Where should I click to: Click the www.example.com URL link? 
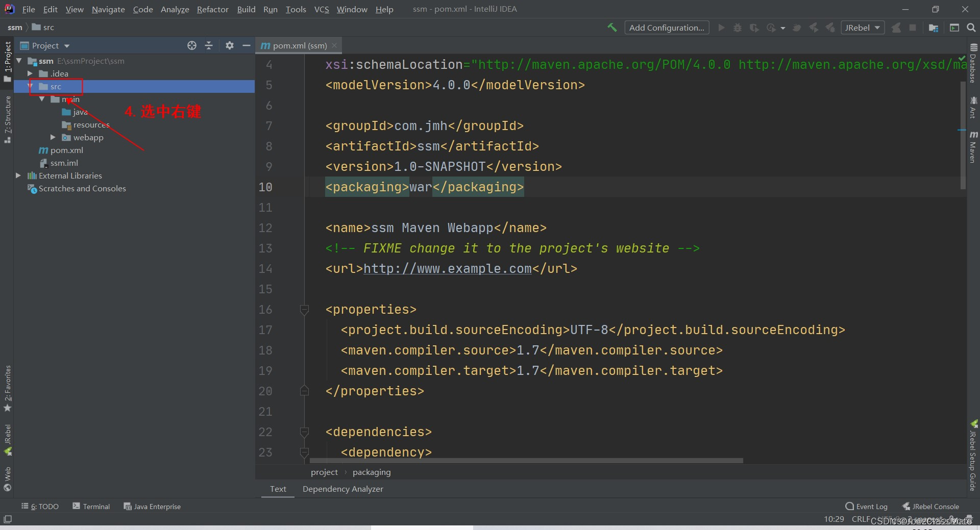(448, 269)
